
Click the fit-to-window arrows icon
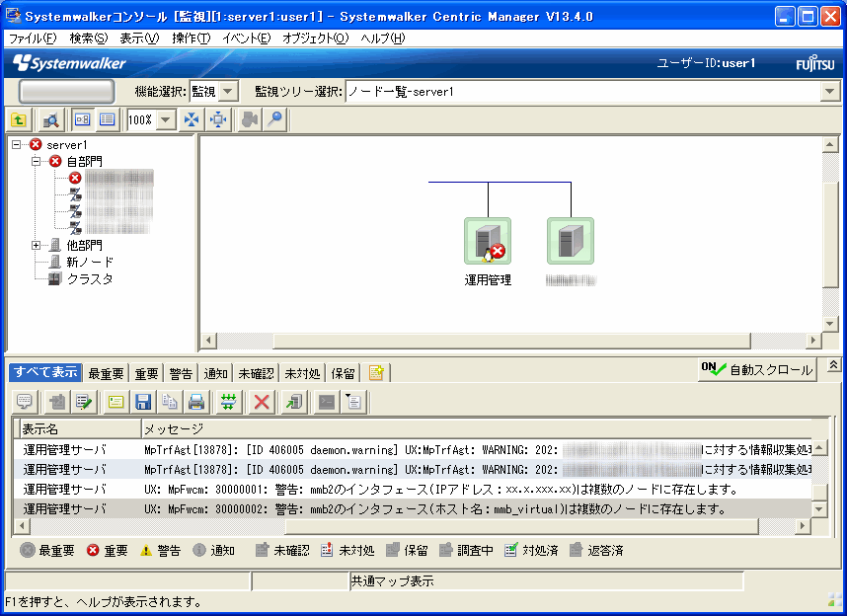[192, 119]
